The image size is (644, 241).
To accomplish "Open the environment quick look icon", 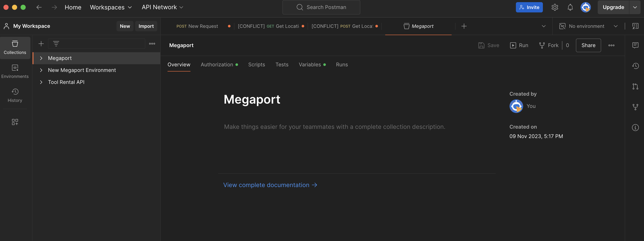I will [x=635, y=26].
